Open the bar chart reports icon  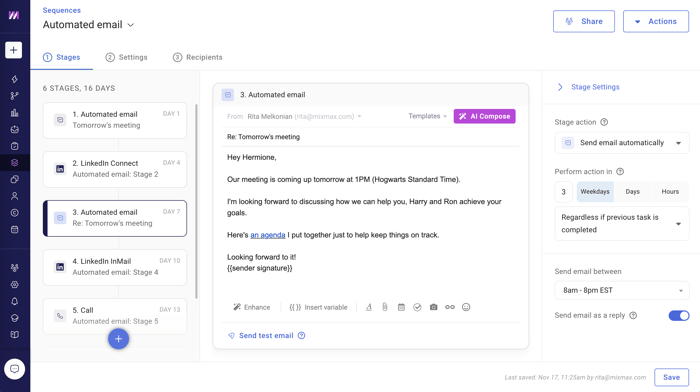[x=14, y=113]
